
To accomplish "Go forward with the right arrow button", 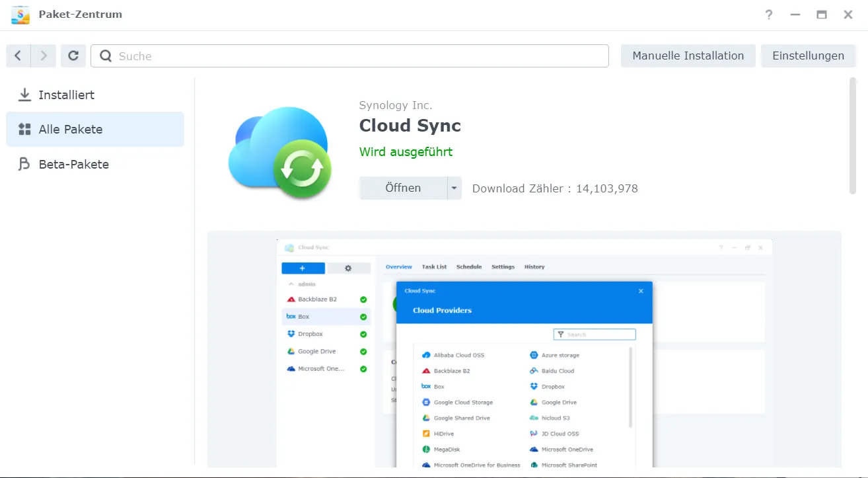I will 44,56.
